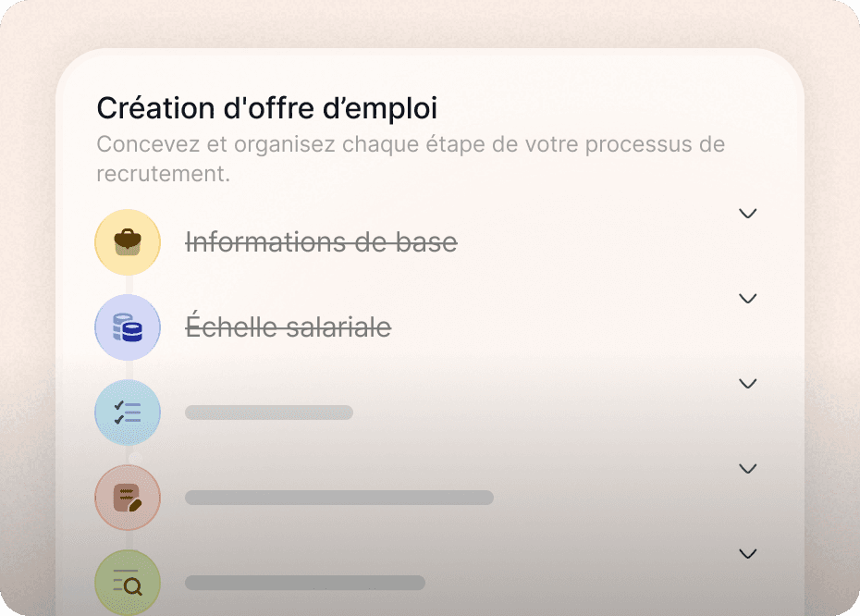Viewport: 860px width, 616px height.
Task: Expand the note-editing step chevron
Action: tap(747, 468)
